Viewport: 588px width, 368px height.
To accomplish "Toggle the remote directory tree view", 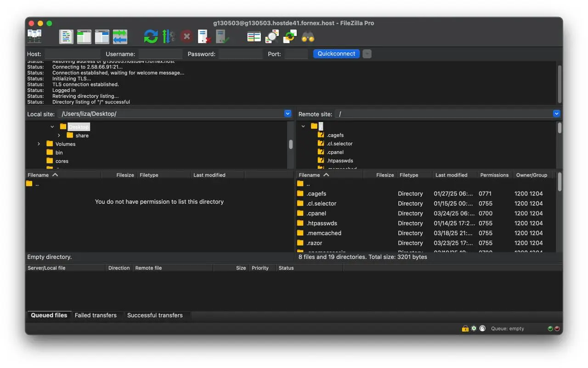I will 102,36.
